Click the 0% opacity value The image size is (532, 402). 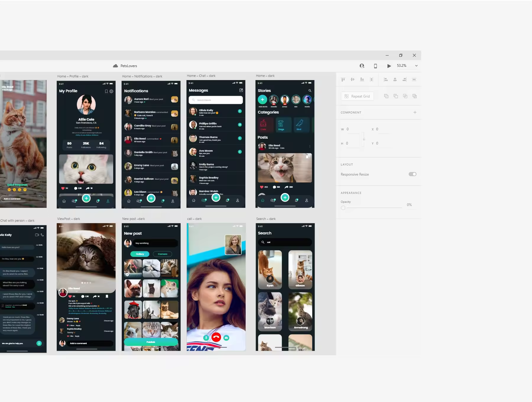pyautogui.click(x=409, y=205)
